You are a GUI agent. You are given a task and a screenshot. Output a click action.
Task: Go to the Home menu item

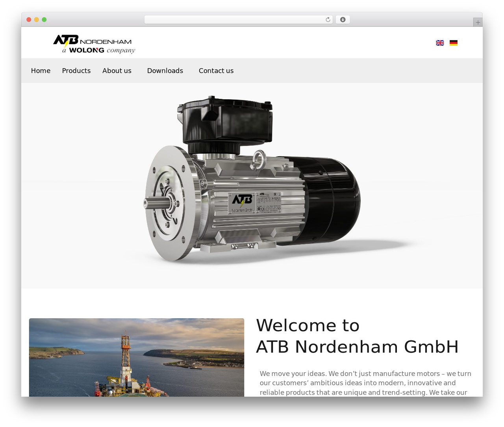tap(41, 71)
